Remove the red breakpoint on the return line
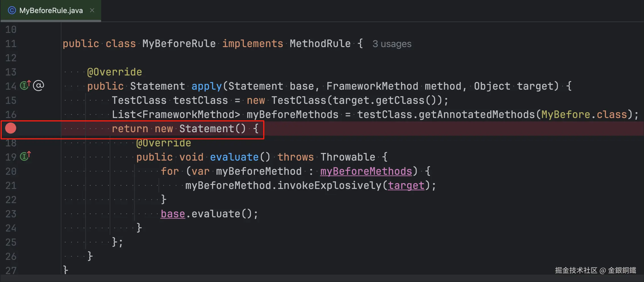Viewport: 644px width, 282px height. [11, 129]
